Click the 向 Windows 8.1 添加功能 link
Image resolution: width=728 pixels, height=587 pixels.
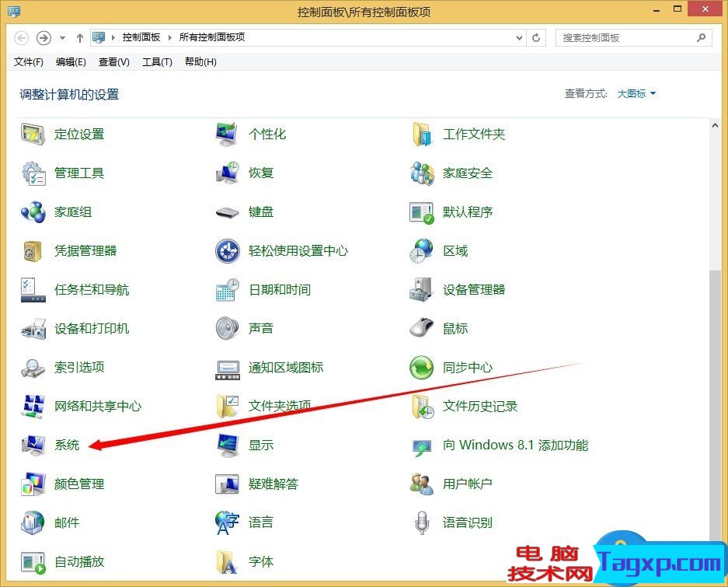pos(515,445)
